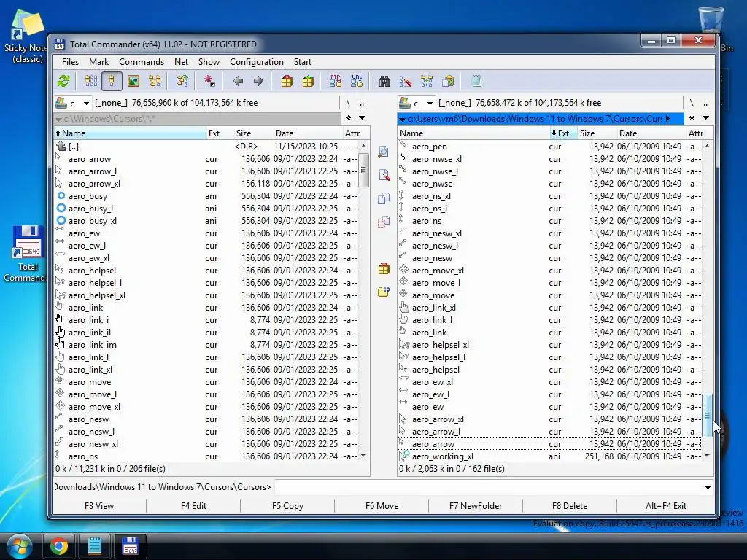Open the multi-rename tool icon

(x=406, y=81)
